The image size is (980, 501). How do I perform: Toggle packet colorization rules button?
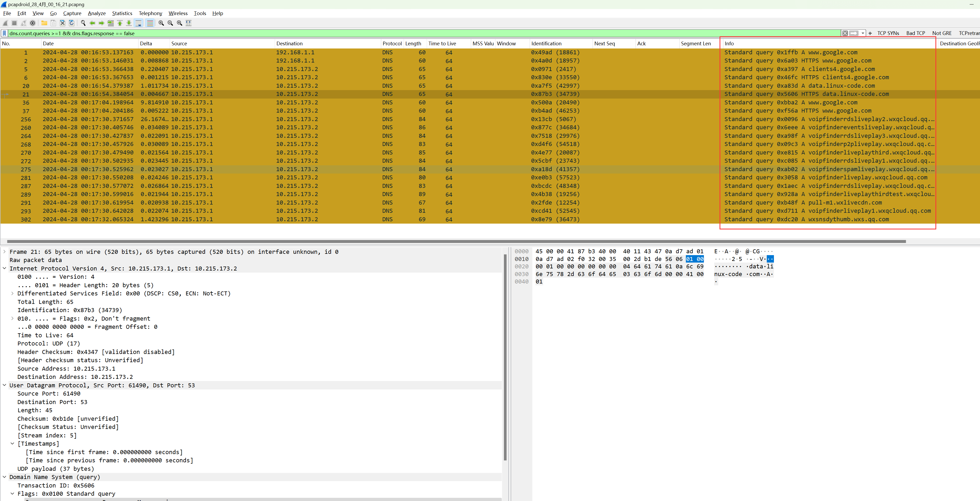[150, 23]
